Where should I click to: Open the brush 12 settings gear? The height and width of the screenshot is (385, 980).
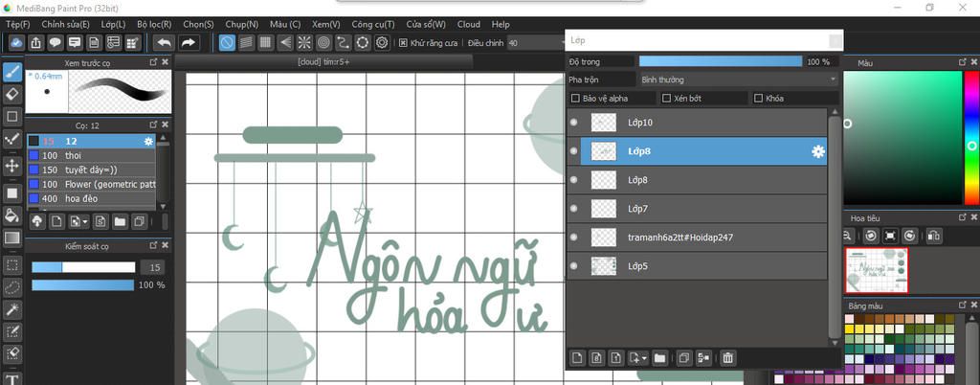[x=148, y=141]
